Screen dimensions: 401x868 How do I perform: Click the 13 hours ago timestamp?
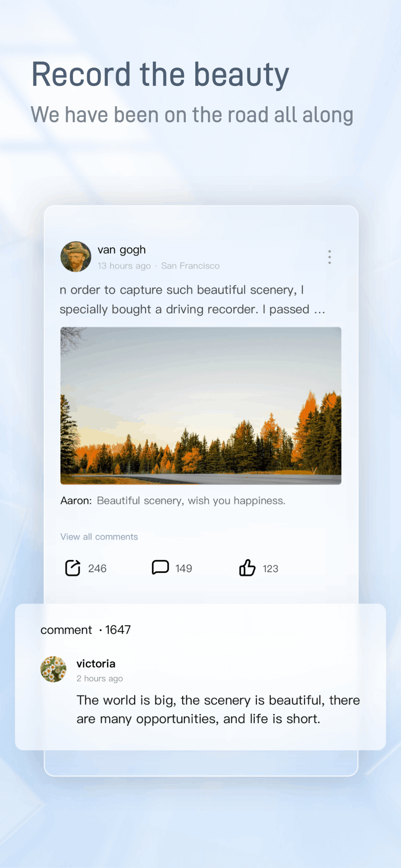point(124,266)
